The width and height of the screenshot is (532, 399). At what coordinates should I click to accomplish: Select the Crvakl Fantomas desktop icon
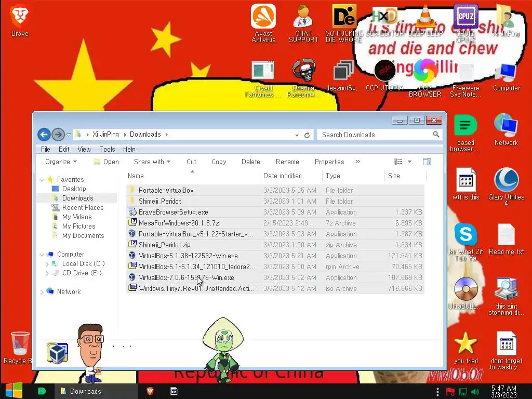[x=262, y=79]
